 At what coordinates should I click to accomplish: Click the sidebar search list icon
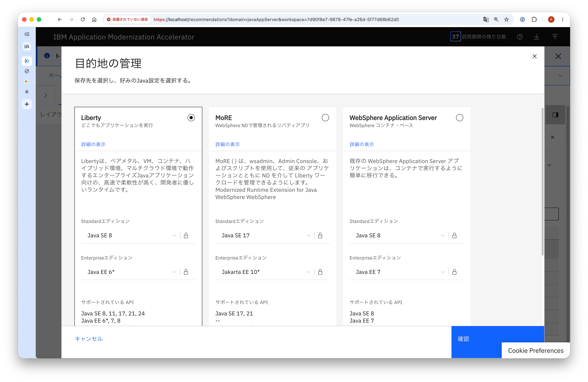[x=27, y=46]
